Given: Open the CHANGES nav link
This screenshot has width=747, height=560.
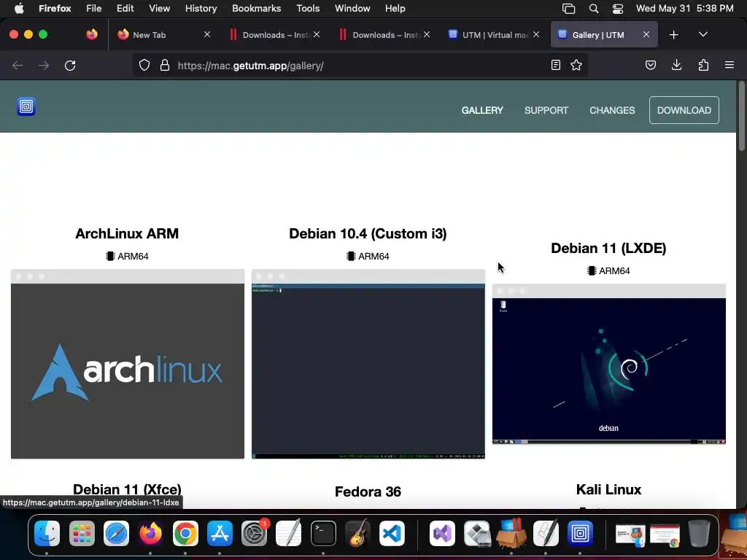Looking at the screenshot, I should click(x=612, y=111).
